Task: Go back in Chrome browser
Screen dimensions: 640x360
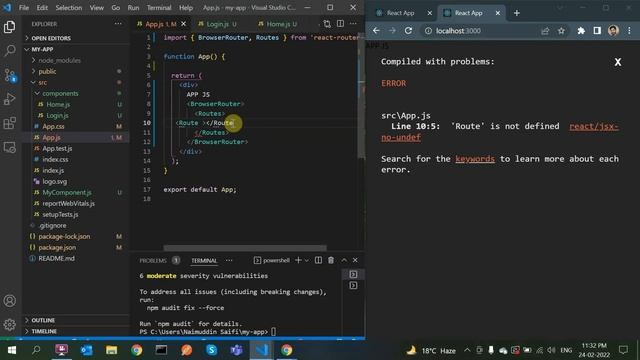Action: coord(376,31)
